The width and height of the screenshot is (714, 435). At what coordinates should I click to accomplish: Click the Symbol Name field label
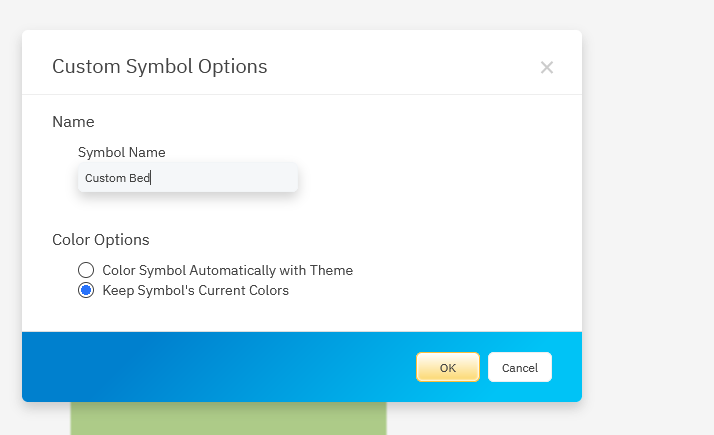(x=121, y=152)
